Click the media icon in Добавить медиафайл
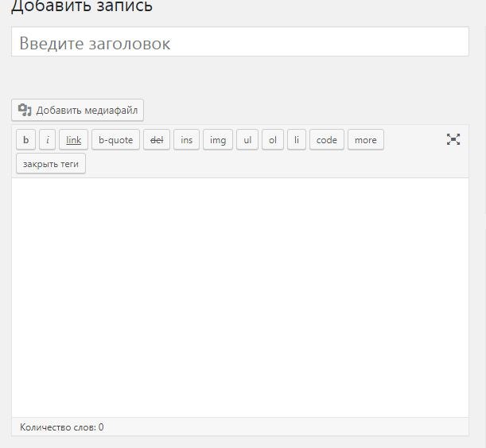The image size is (486, 448). click(25, 110)
